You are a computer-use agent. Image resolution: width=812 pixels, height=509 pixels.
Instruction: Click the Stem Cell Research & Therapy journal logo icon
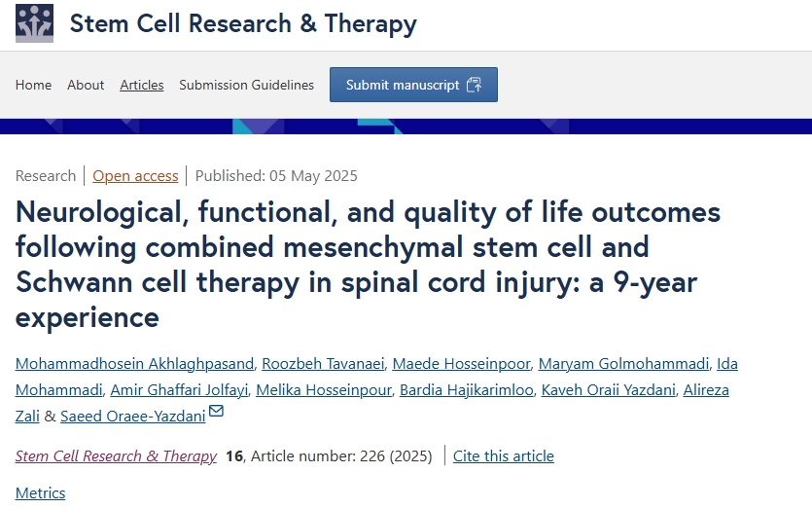click(35, 23)
